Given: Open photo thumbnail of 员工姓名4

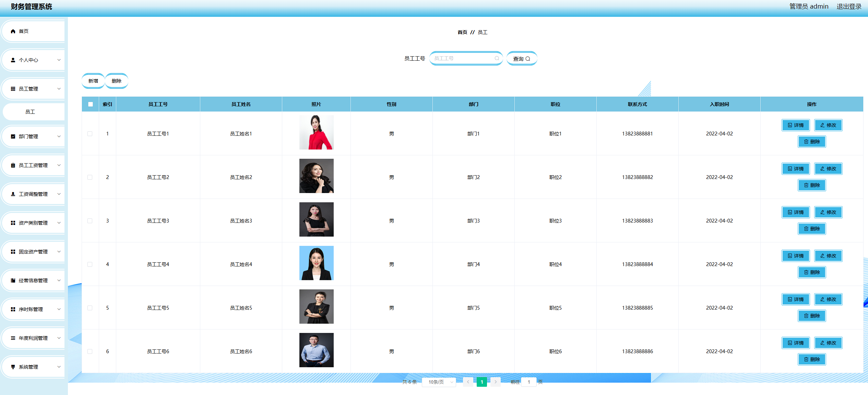Looking at the screenshot, I should 316,263.
